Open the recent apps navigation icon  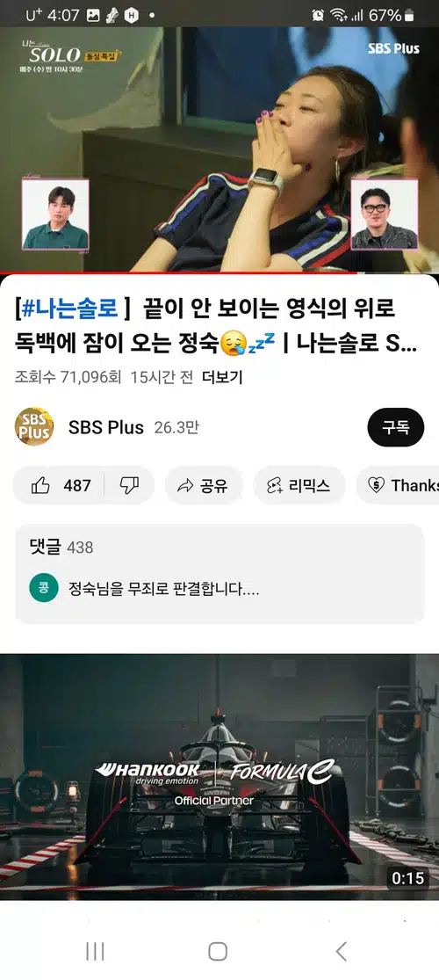tap(95, 951)
